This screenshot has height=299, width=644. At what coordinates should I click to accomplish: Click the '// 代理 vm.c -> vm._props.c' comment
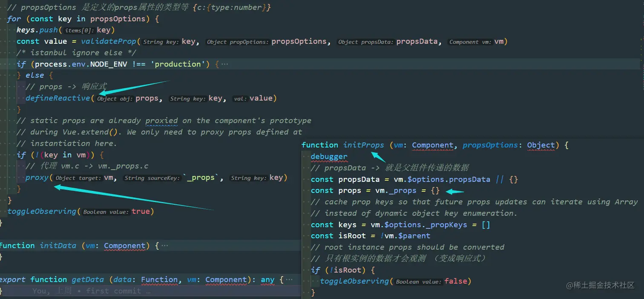[x=87, y=167]
